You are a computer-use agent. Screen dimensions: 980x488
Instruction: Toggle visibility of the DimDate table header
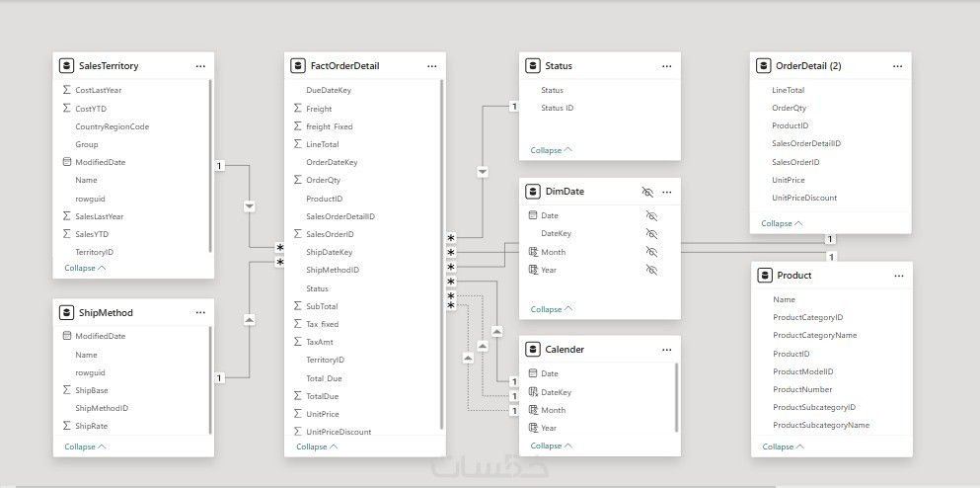pyautogui.click(x=647, y=192)
